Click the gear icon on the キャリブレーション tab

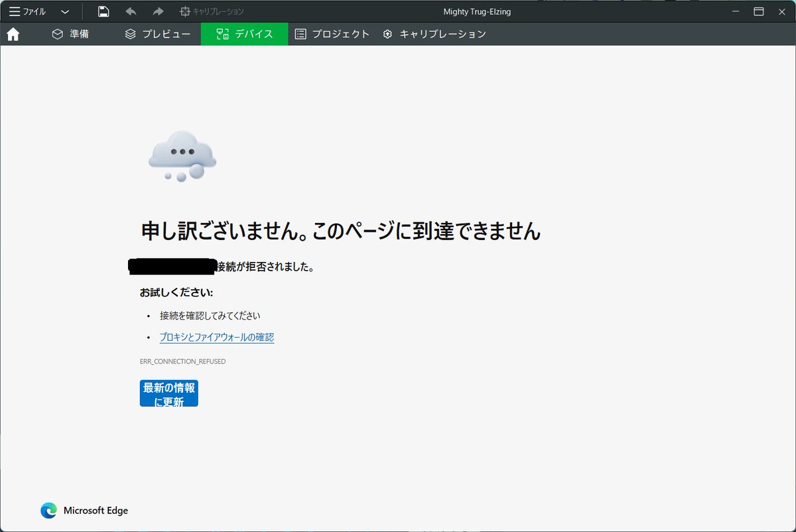(x=387, y=33)
